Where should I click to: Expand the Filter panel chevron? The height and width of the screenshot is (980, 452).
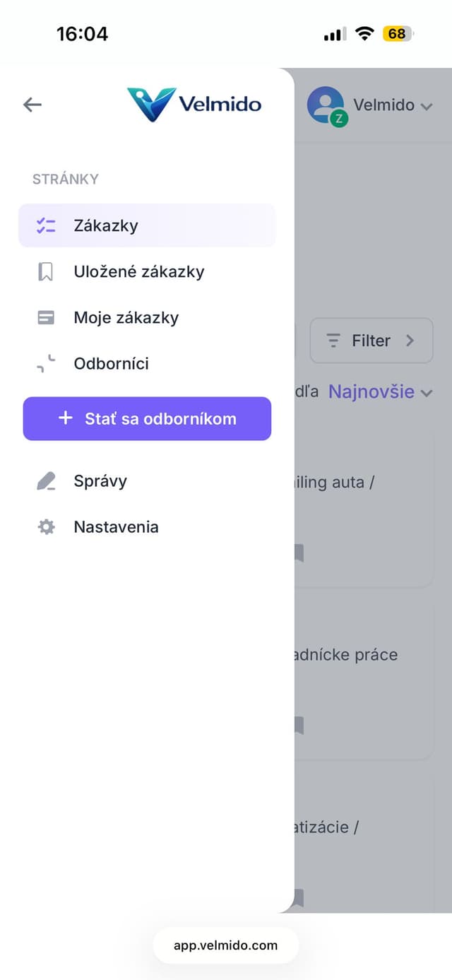coord(411,340)
